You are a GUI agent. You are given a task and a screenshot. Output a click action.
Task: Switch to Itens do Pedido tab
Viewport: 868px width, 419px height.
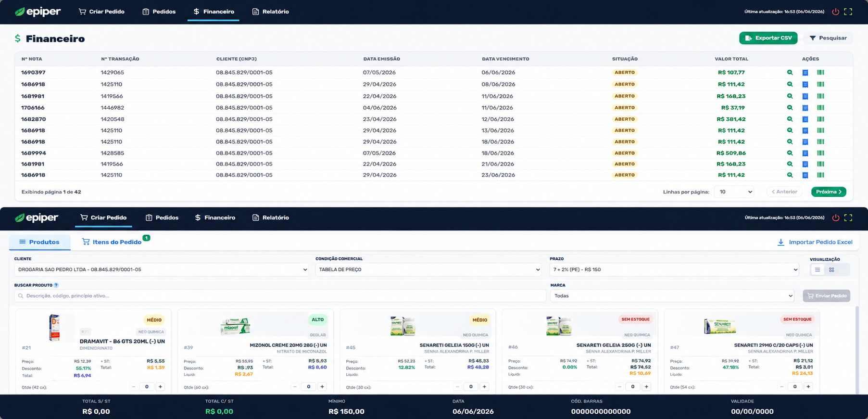[112, 242]
